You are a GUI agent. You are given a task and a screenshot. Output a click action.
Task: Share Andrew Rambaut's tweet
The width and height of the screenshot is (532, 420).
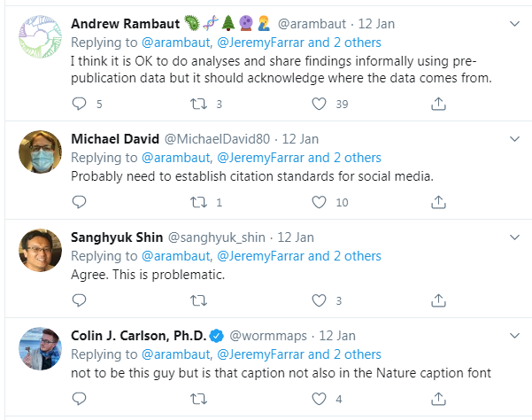[x=438, y=105]
